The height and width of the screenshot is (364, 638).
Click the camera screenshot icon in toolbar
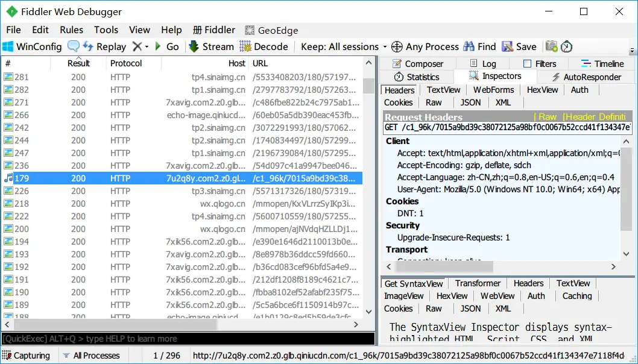pyautogui.click(x=551, y=46)
